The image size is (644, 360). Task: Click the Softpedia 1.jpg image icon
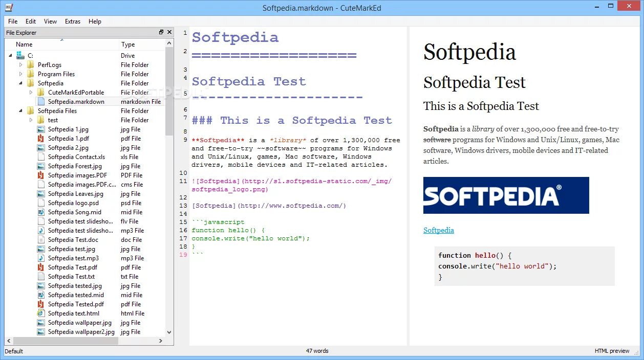[x=41, y=129]
